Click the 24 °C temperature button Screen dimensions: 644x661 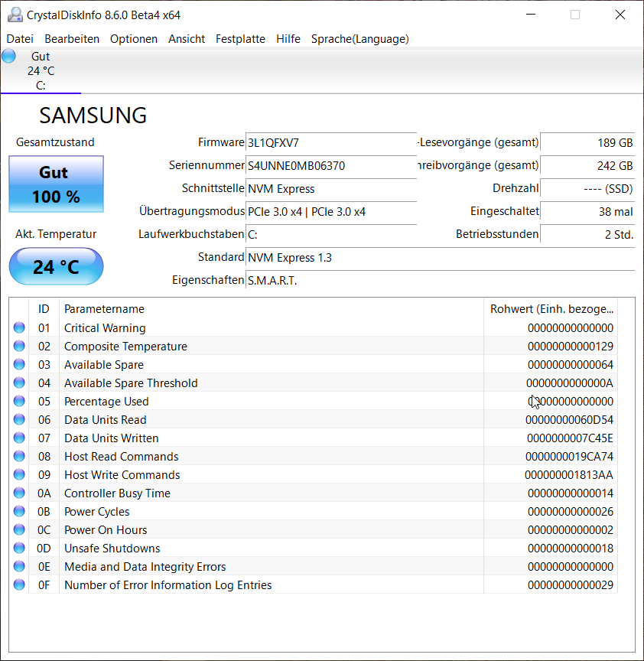pyautogui.click(x=56, y=266)
